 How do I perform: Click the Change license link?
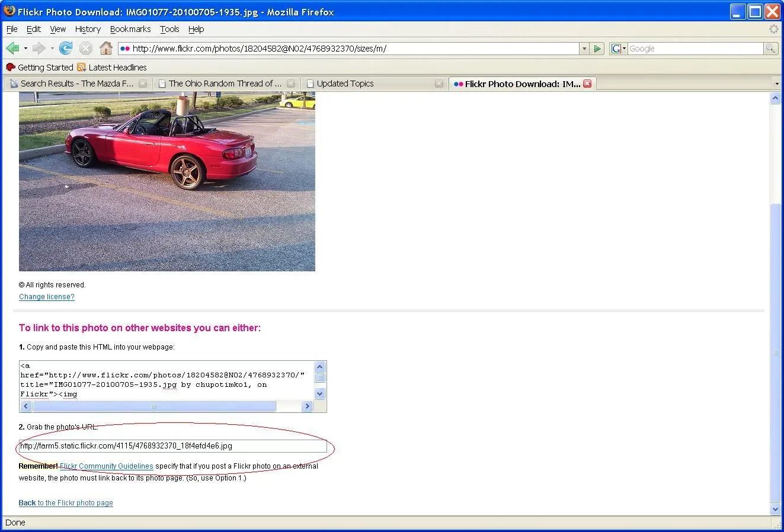(47, 297)
